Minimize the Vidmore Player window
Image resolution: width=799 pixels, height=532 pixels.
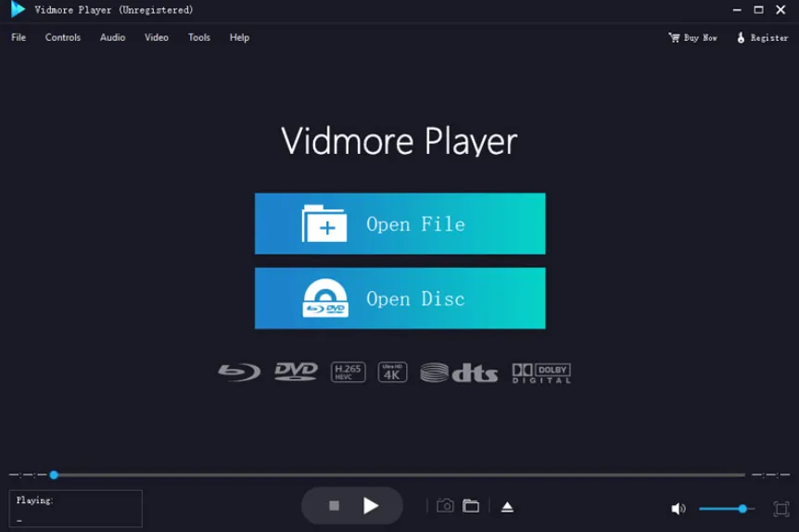pyautogui.click(x=737, y=9)
